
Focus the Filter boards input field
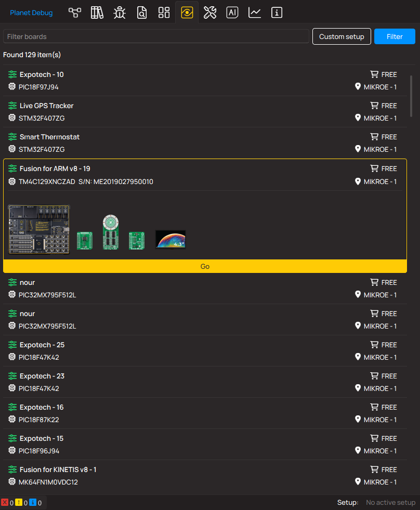click(156, 36)
